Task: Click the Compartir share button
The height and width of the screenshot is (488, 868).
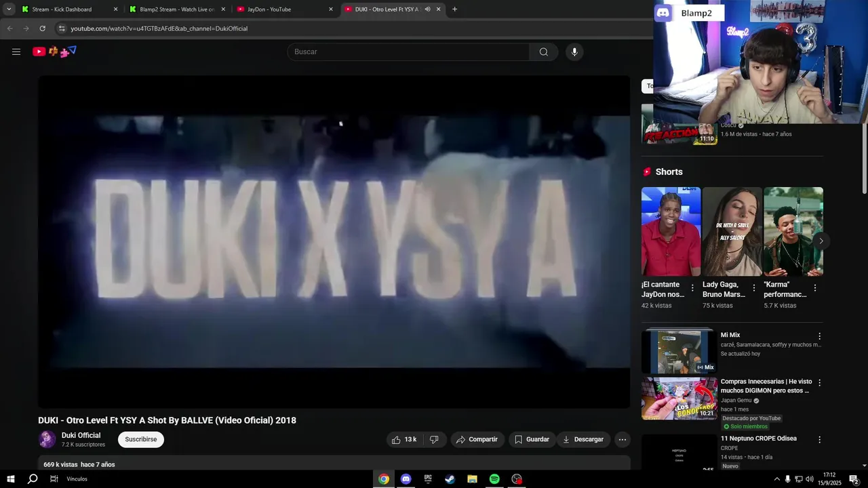Action: pos(477,440)
